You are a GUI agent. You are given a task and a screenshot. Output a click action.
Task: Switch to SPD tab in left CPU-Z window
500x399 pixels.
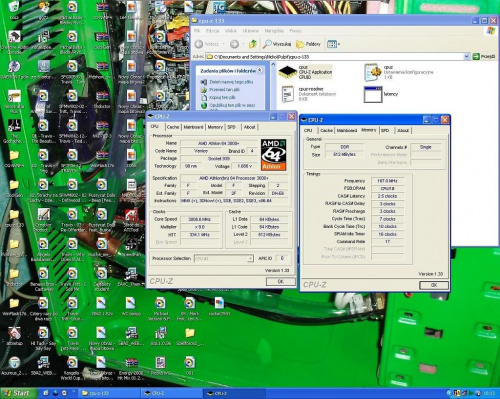(x=232, y=127)
